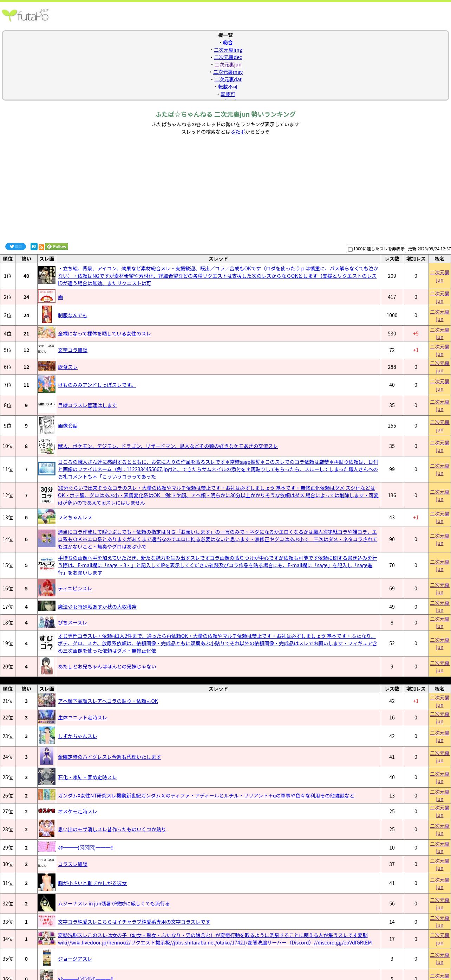Open the ぴちスースレ thread link
Image resolution: width=451 pixels, height=980 pixels.
pos(73,623)
